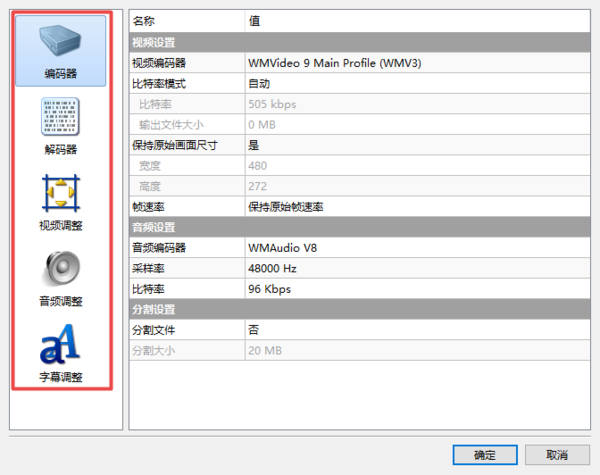The image size is (600, 475).
Task: Open the 视频调整 video adjustment section
Action: [x=60, y=202]
